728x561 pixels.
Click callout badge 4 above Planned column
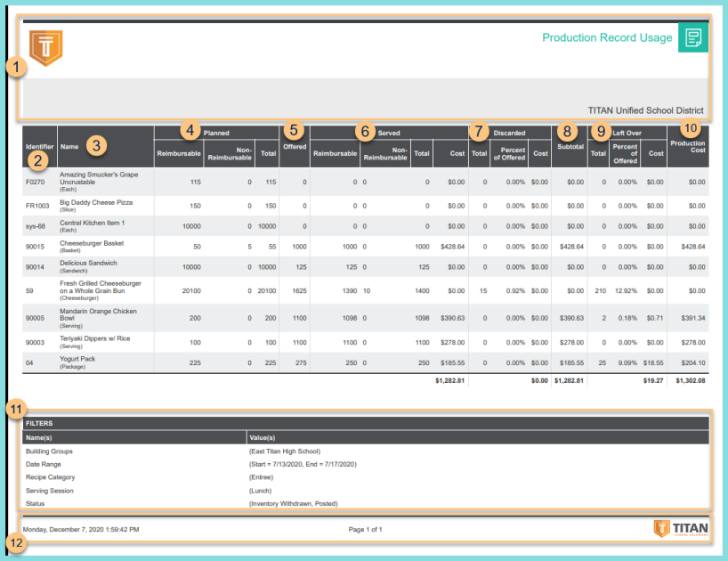(190, 131)
